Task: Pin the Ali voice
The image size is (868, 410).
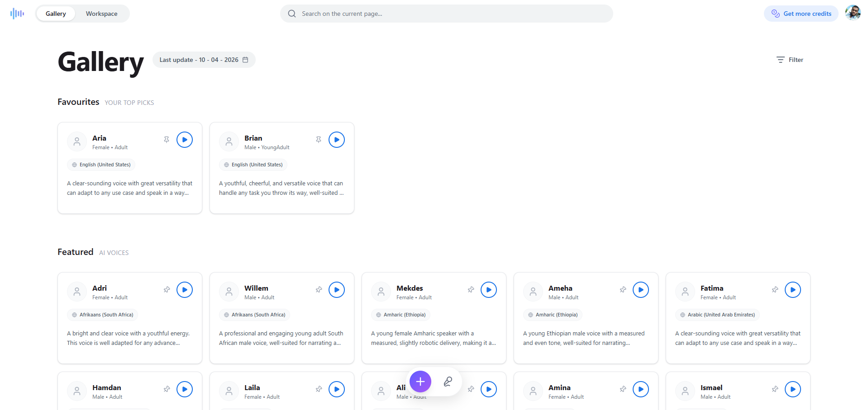Action: point(471,389)
